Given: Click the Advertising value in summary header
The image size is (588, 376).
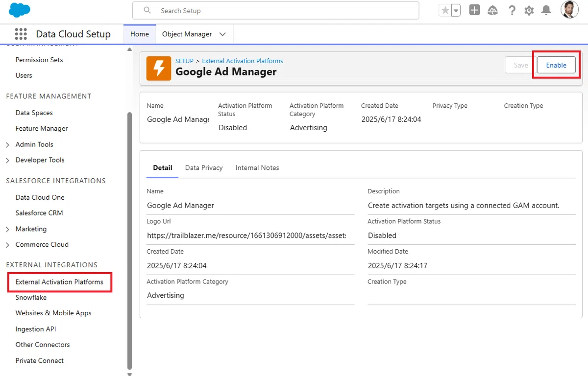Looking at the screenshot, I should pos(309,128).
